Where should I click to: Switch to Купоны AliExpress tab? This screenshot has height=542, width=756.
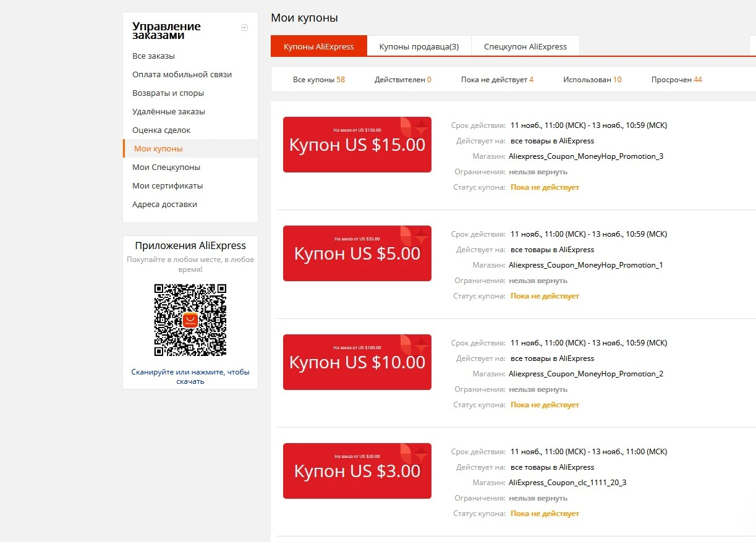[319, 46]
